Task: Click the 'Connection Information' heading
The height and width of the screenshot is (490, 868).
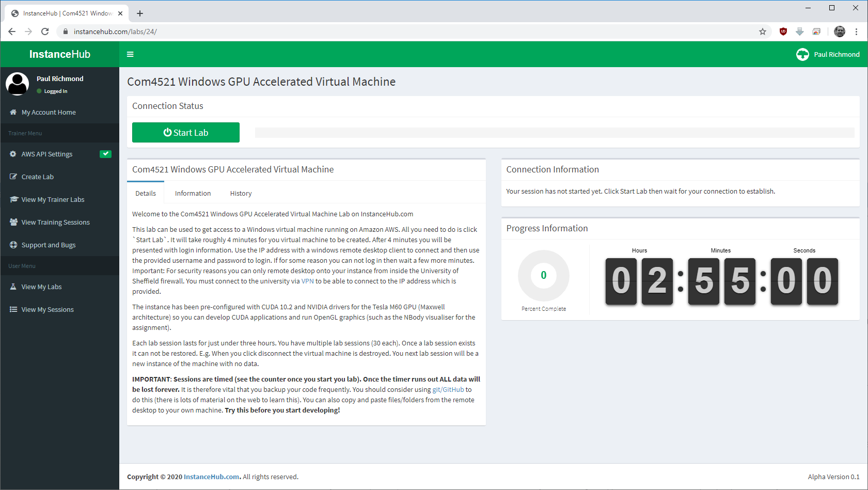Action: pos(553,169)
